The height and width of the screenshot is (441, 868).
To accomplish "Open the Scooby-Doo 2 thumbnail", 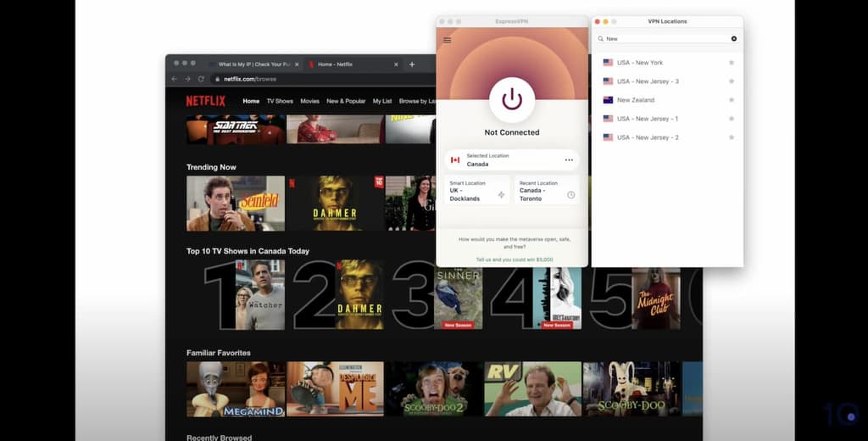I will (x=435, y=389).
